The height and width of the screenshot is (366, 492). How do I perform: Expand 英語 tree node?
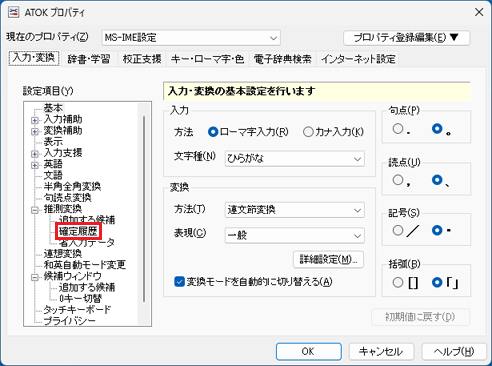pyautogui.click(x=35, y=165)
